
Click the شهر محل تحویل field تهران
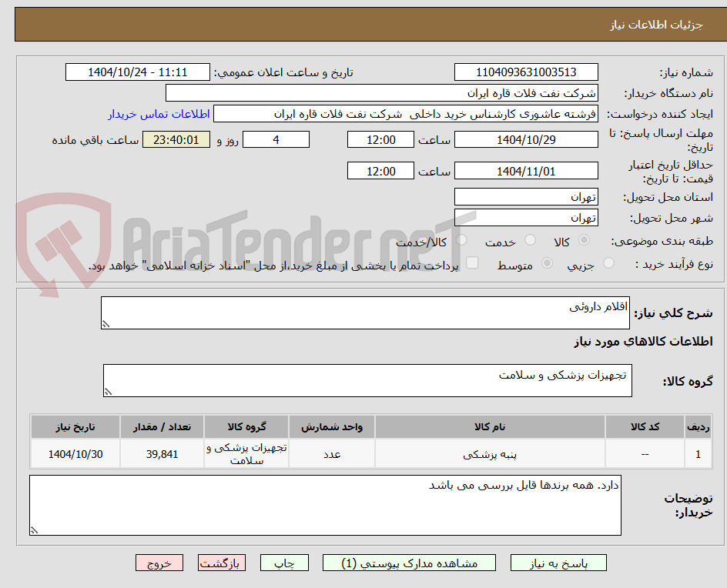526,218
